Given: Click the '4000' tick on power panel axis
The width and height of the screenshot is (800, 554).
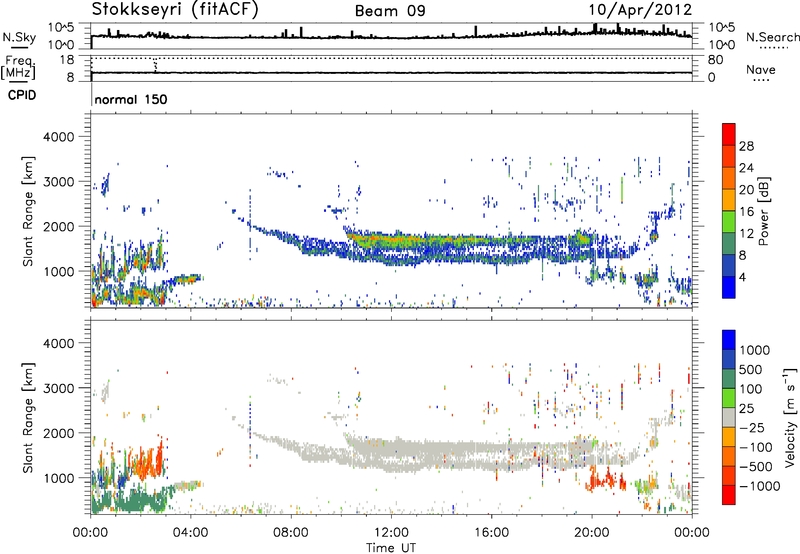Looking at the screenshot, I should [58, 137].
